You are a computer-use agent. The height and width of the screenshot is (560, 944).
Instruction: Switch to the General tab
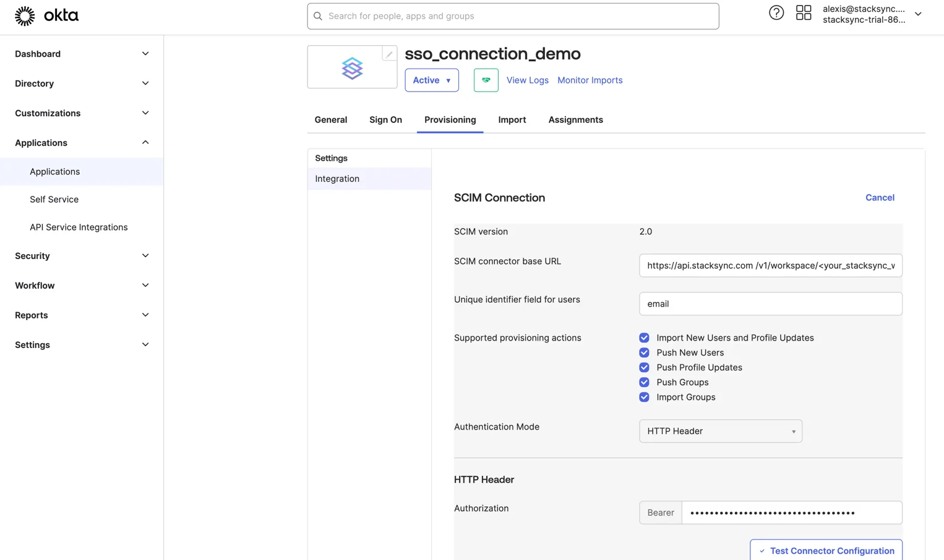coord(331,120)
